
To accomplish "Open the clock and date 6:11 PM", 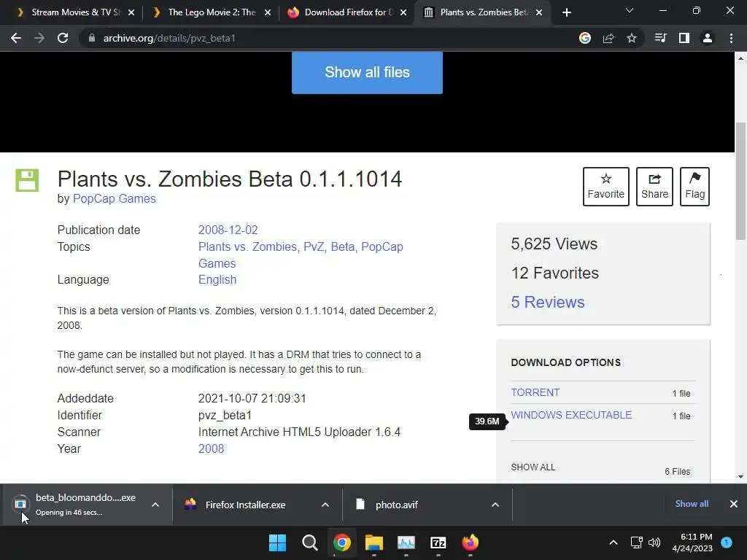I will (x=692, y=542).
